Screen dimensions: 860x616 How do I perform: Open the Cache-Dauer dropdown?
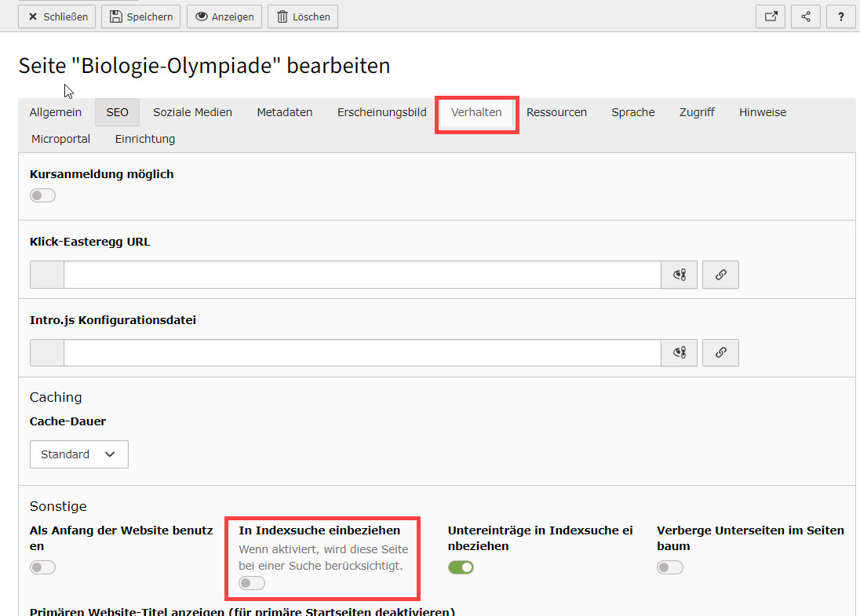click(78, 454)
